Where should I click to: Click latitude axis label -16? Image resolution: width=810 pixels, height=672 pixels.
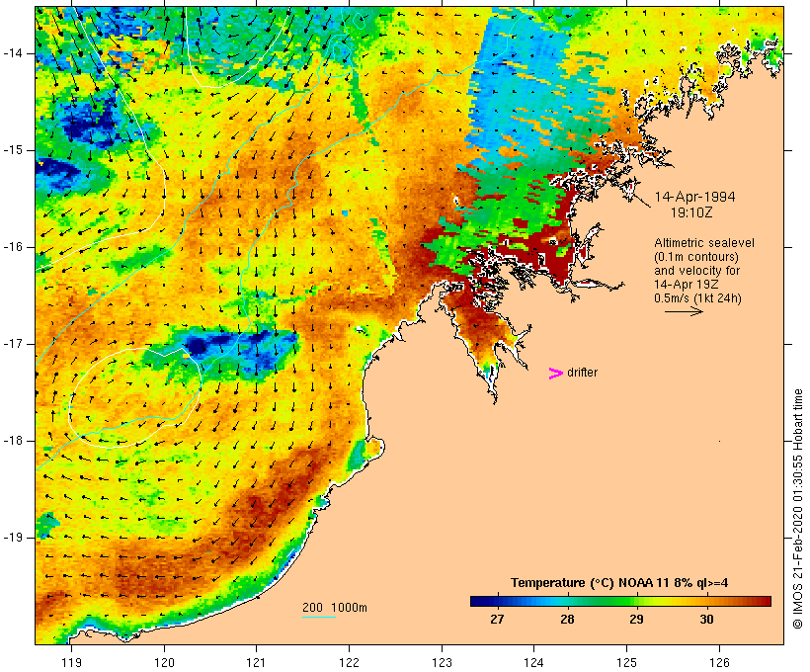[x=13, y=247]
